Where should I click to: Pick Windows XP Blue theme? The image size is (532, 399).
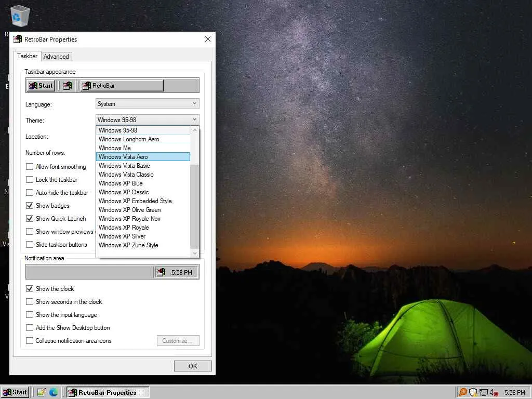point(143,183)
